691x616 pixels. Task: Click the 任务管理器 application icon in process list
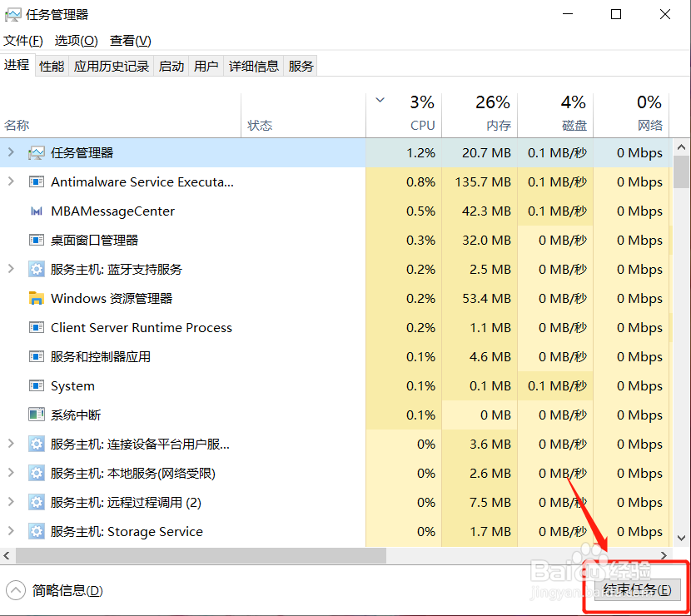click(x=36, y=153)
